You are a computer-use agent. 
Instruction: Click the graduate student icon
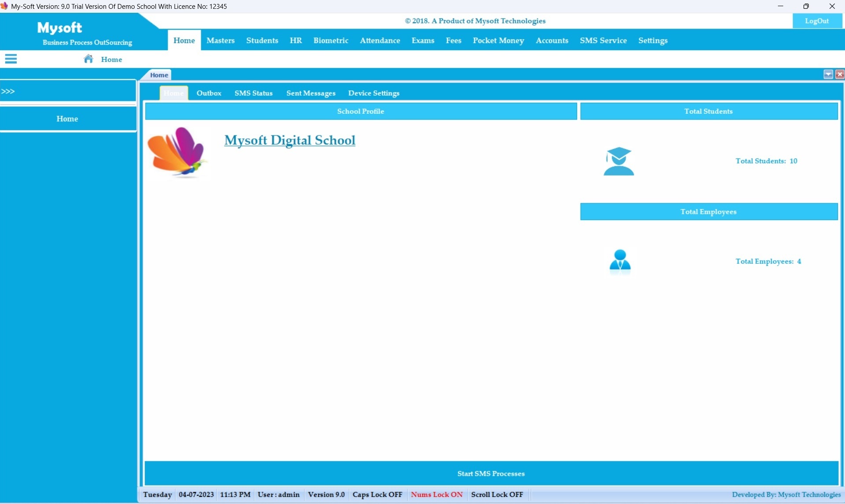pos(619,161)
